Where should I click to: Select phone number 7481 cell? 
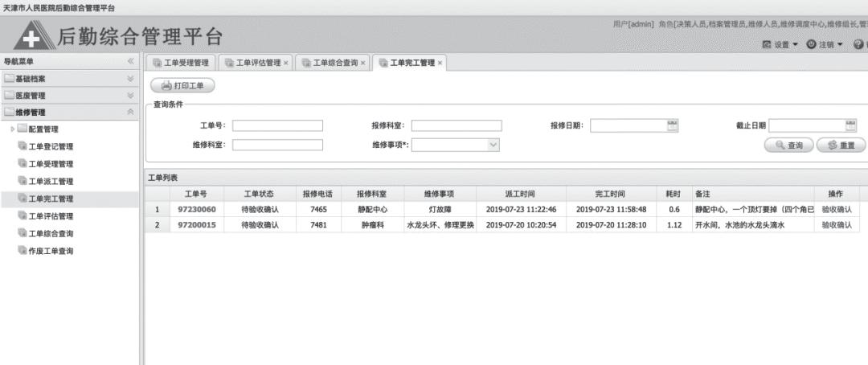[x=318, y=225]
